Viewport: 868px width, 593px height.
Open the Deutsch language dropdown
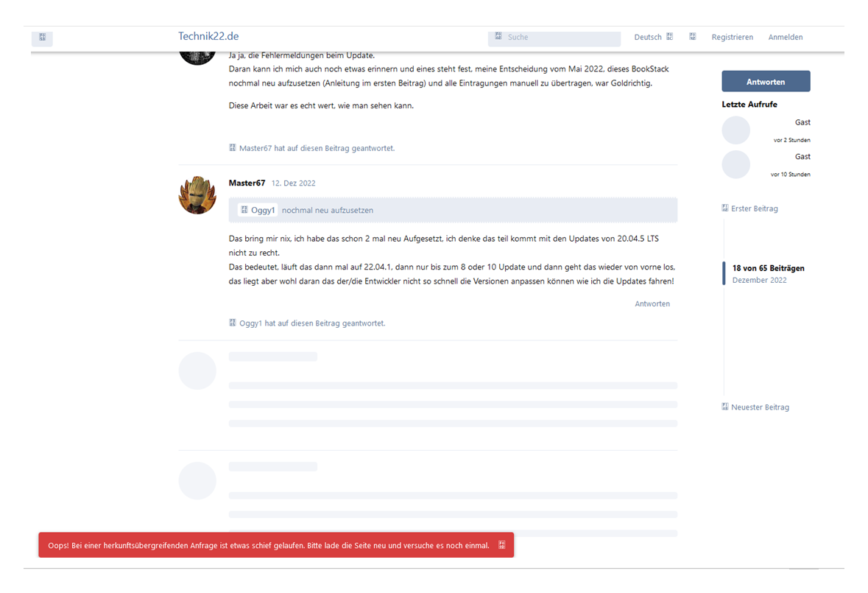[x=653, y=37]
